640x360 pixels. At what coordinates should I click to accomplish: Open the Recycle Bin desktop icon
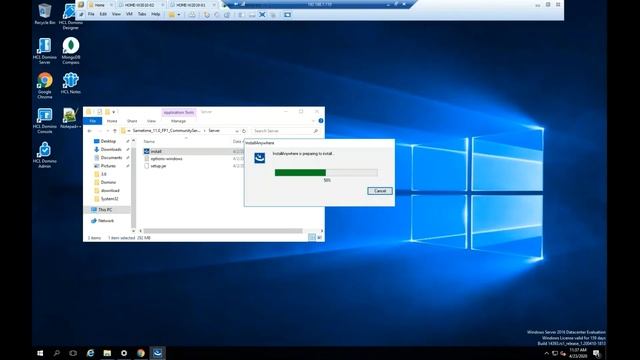pos(44,13)
